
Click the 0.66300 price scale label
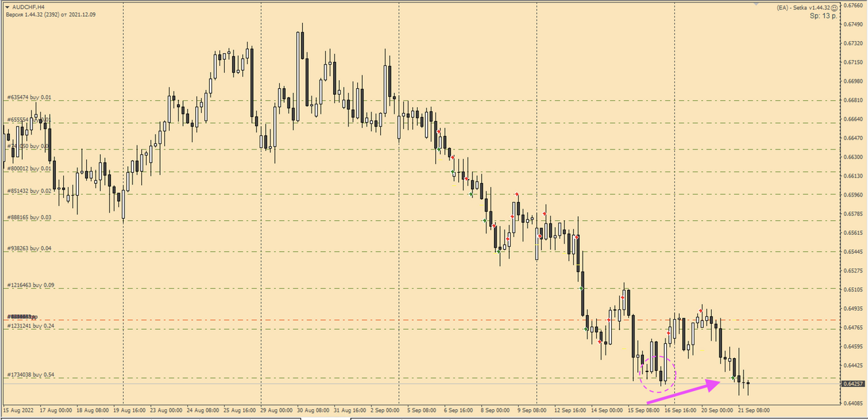[x=853, y=157]
